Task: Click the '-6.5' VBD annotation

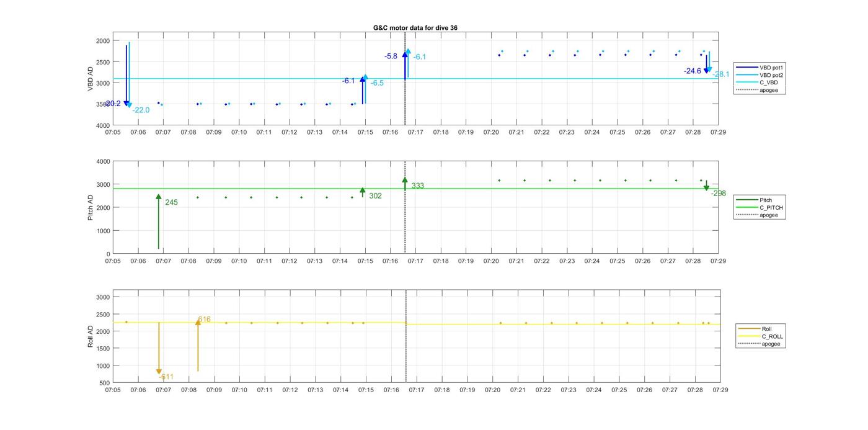Action: click(377, 83)
